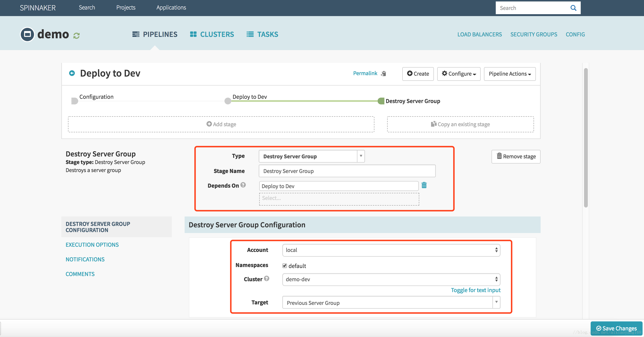The width and height of the screenshot is (644, 337).
Task: Open the Configure dropdown menu
Action: tap(459, 74)
